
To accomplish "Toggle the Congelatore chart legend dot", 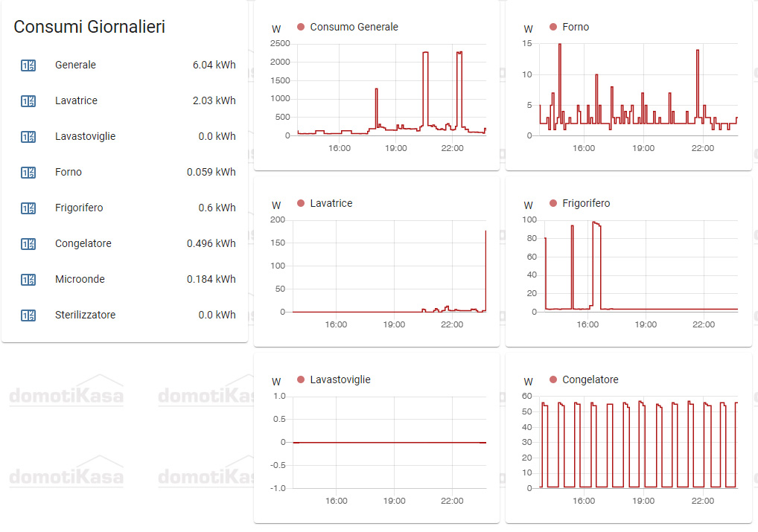I will tap(553, 379).
